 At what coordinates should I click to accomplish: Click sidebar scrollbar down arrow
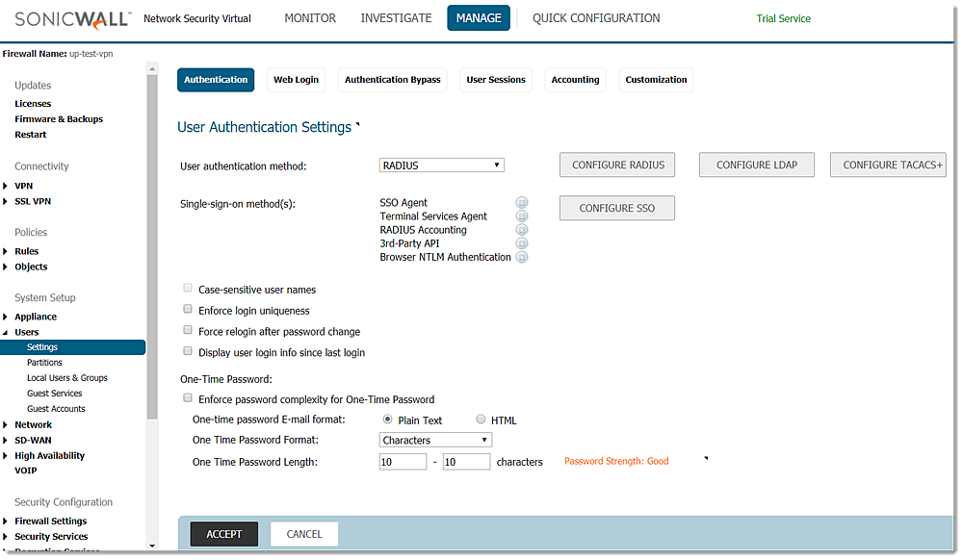pos(151,546)
